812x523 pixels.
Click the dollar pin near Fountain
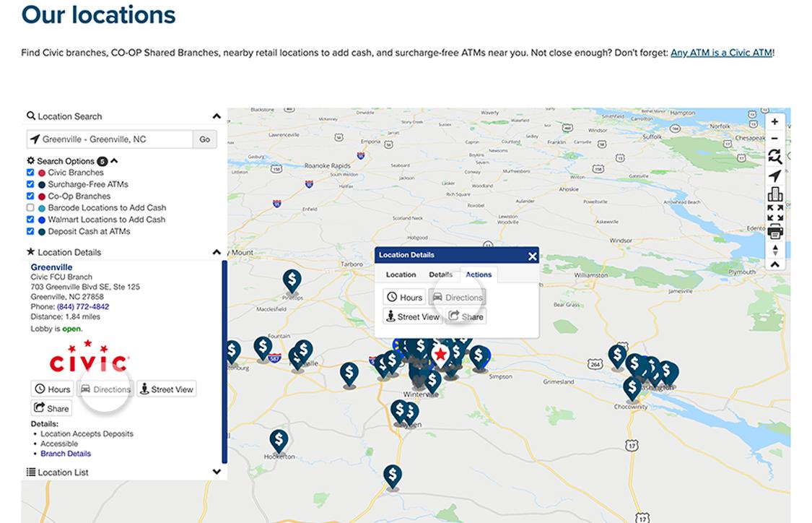point(263,347)
